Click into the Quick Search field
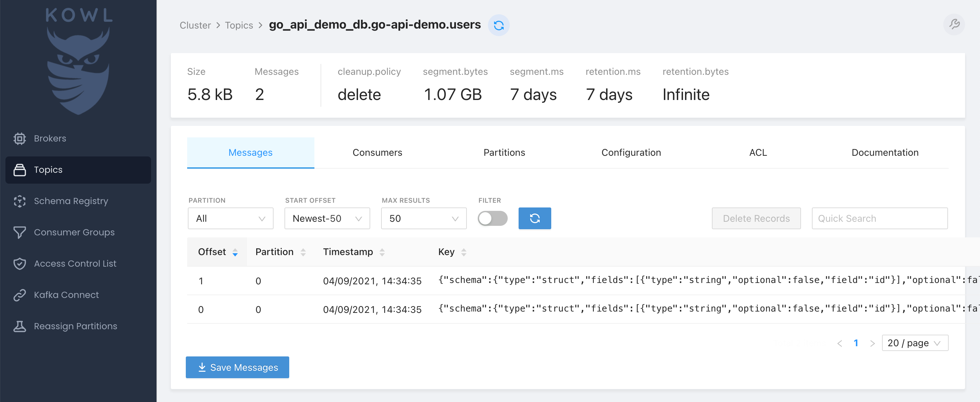 tap(879, 218)
